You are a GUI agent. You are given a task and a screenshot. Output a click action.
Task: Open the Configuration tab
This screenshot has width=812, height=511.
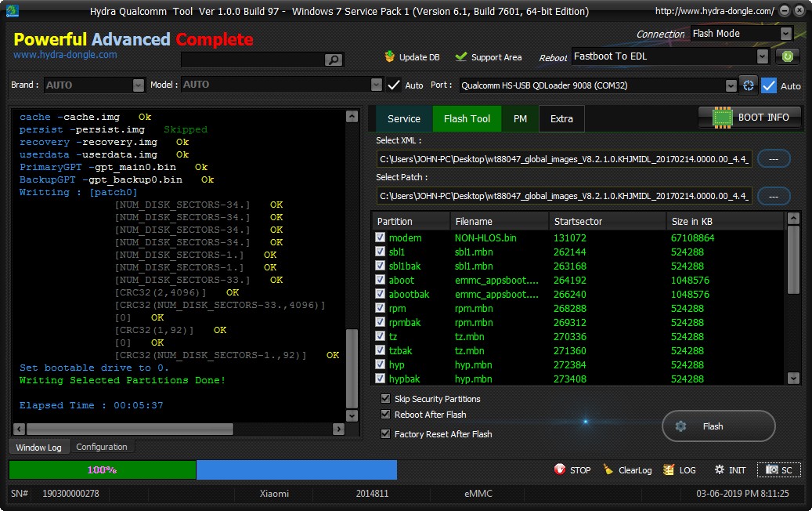coord(102,447)
